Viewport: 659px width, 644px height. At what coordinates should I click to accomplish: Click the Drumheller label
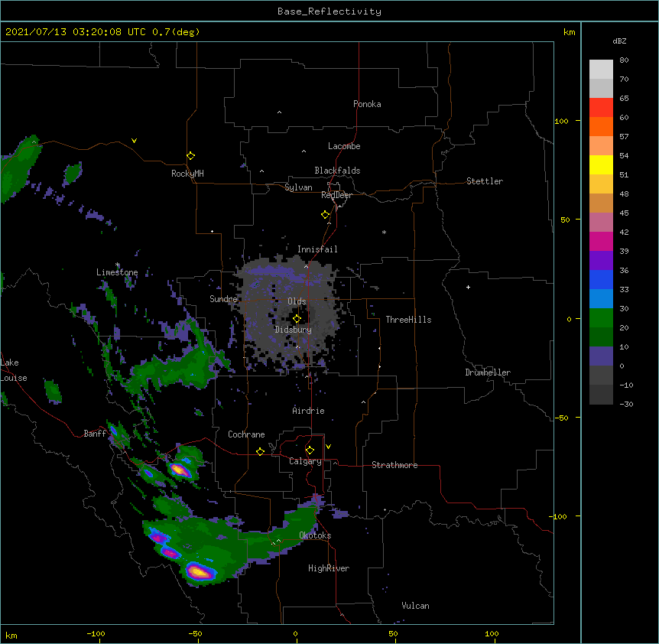[488, 372]
